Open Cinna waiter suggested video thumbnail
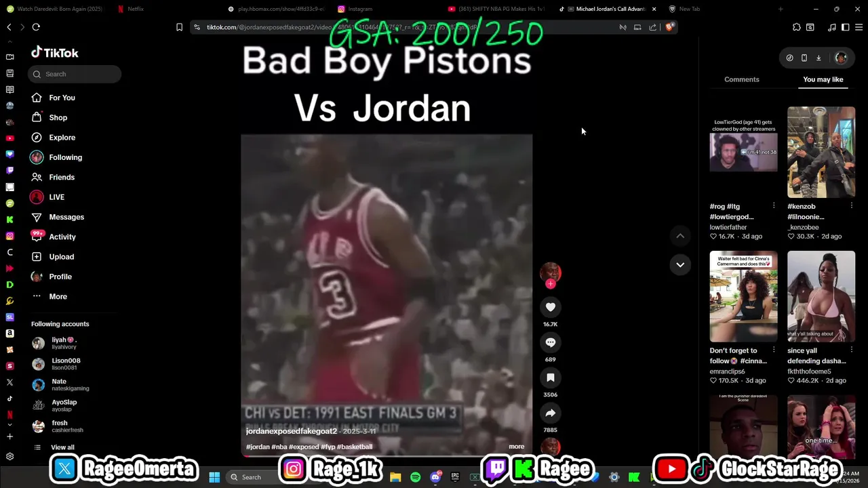Screen dimensions: 868x488 (x=743, y=296)
